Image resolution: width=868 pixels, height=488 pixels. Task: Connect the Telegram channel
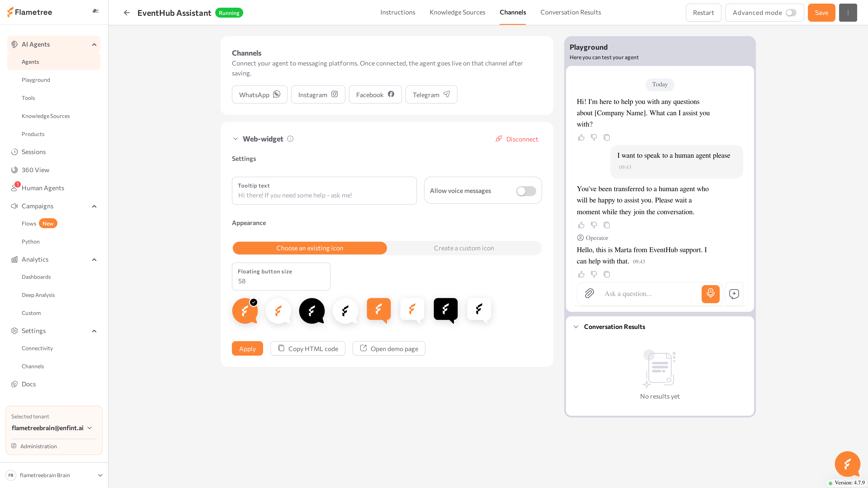coord(431,94)
